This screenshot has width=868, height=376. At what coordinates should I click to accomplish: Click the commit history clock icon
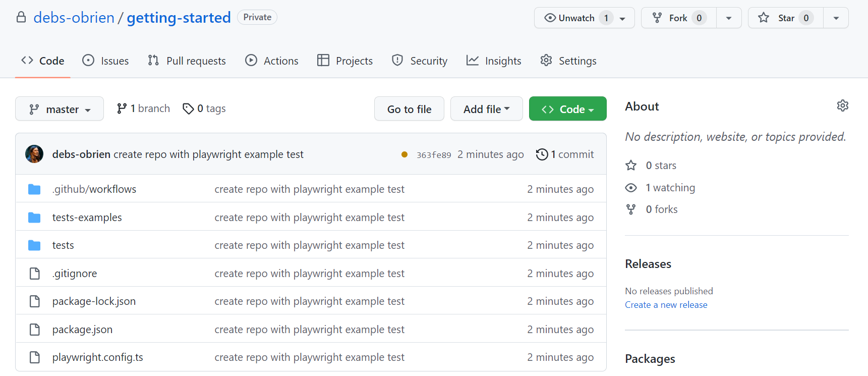[542, 154]
